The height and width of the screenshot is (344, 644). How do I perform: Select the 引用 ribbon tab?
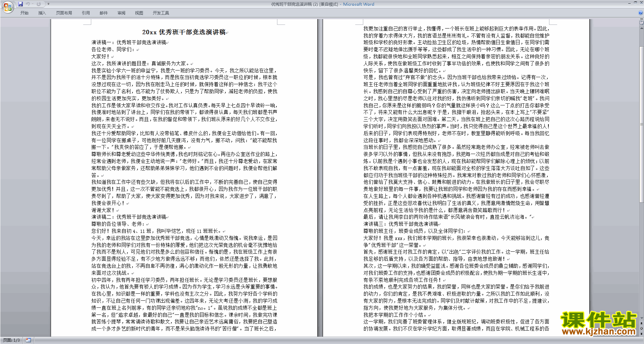coord(86,13)
